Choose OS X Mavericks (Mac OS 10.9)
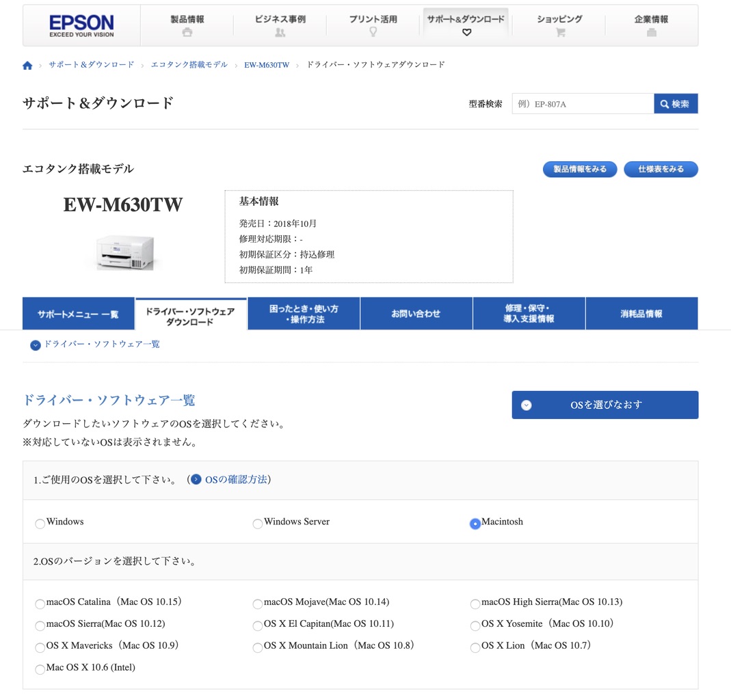731x700 pixels. pyautogui.click(x=40, y=647)
